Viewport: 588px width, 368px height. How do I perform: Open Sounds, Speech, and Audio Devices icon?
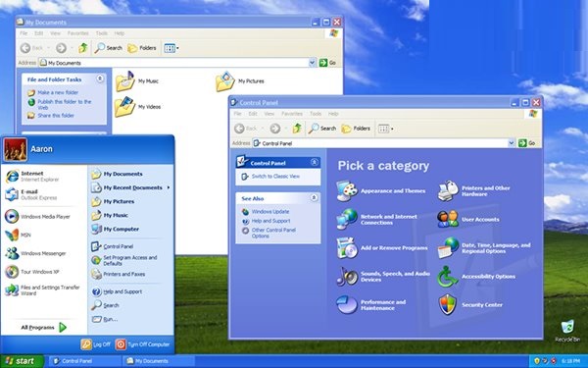tap(347, 277)
